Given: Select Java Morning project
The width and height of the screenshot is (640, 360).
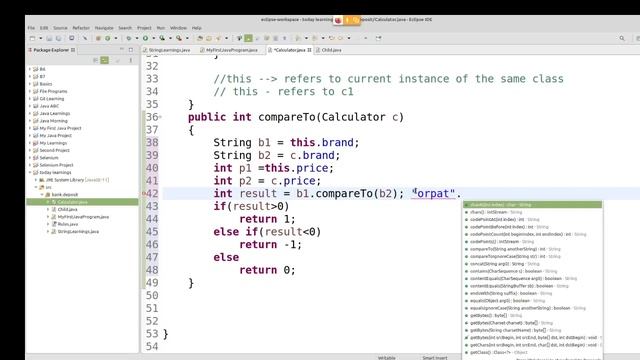Looking at the screenshot, I should tap(53, 120).
